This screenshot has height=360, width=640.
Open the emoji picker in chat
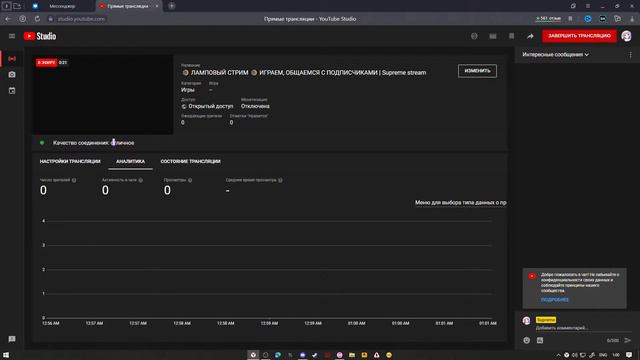(527, 340)
